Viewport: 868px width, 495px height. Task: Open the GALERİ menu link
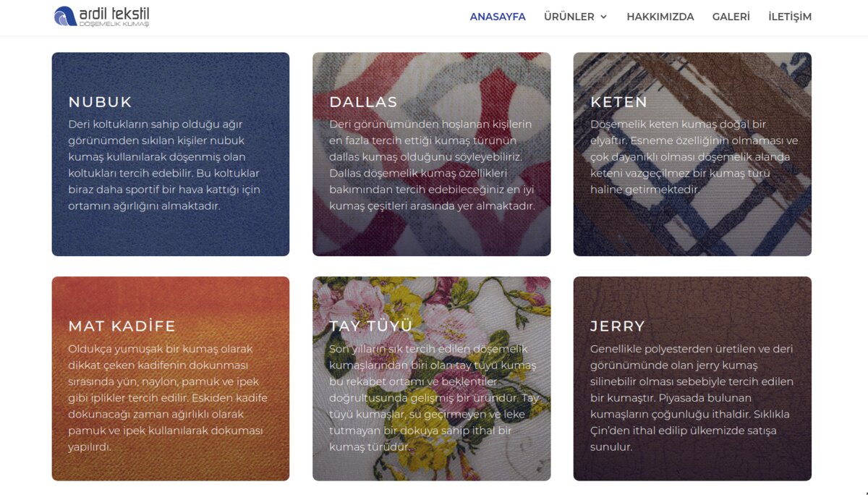[731, 17]
